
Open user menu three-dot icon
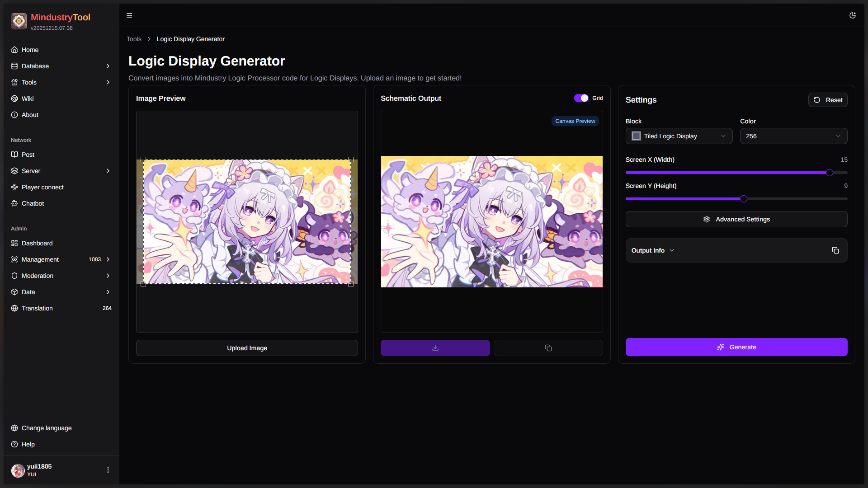(108, 470)
